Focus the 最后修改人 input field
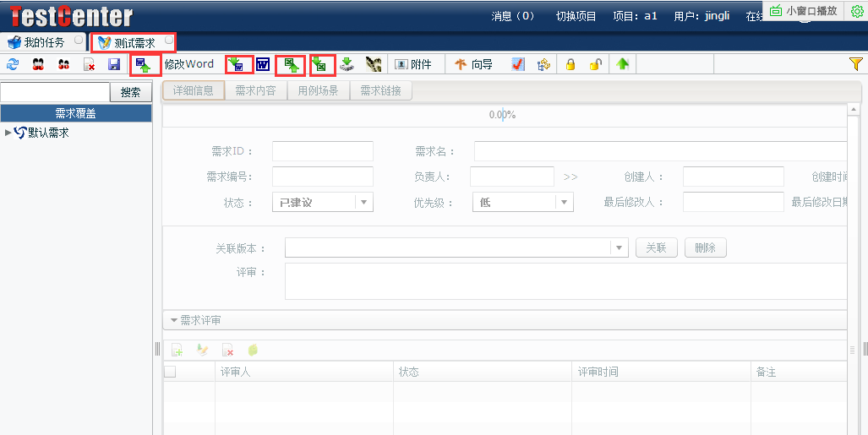Screen dimensions: 868x435 [x=734, y=202]
